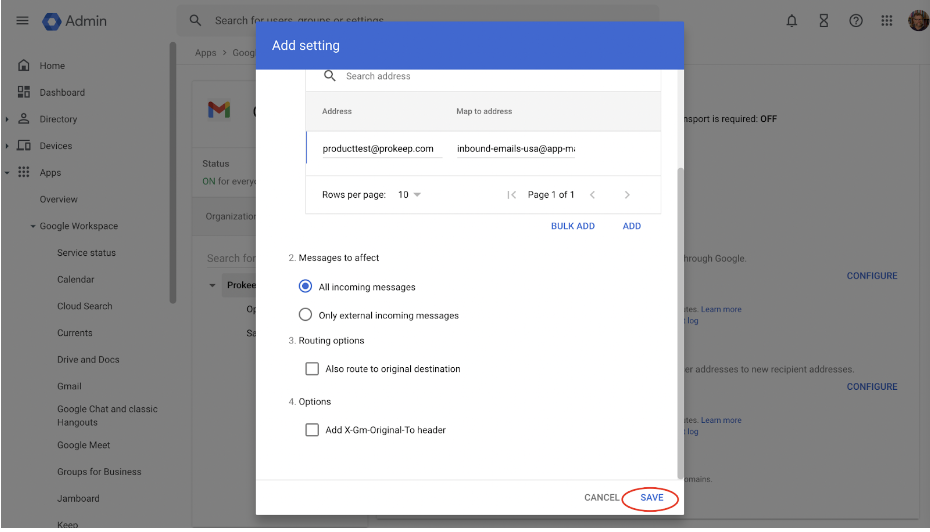Collapse Google Workspace subtree arrow
930x532 pixels.
(33, 226)
